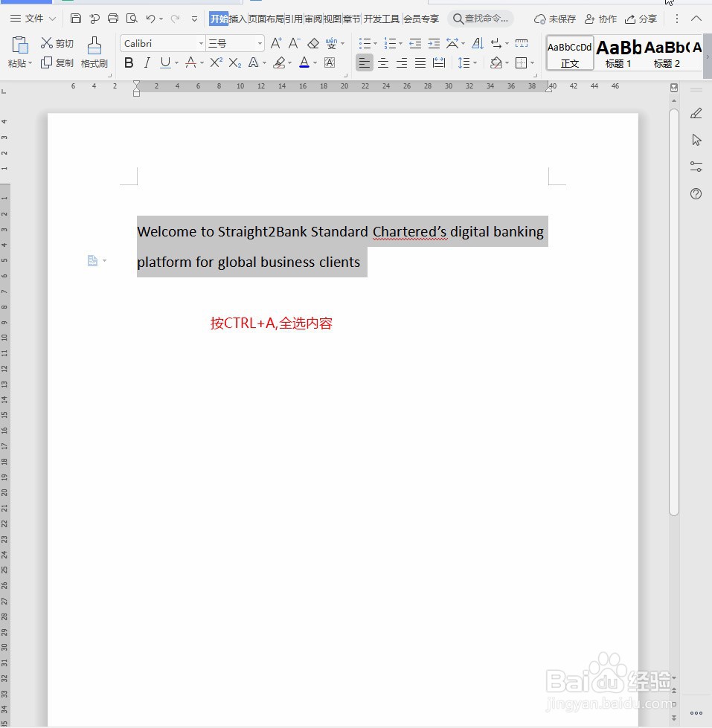
Task: Show paragraph marks icon
Action: coord(496,44)
